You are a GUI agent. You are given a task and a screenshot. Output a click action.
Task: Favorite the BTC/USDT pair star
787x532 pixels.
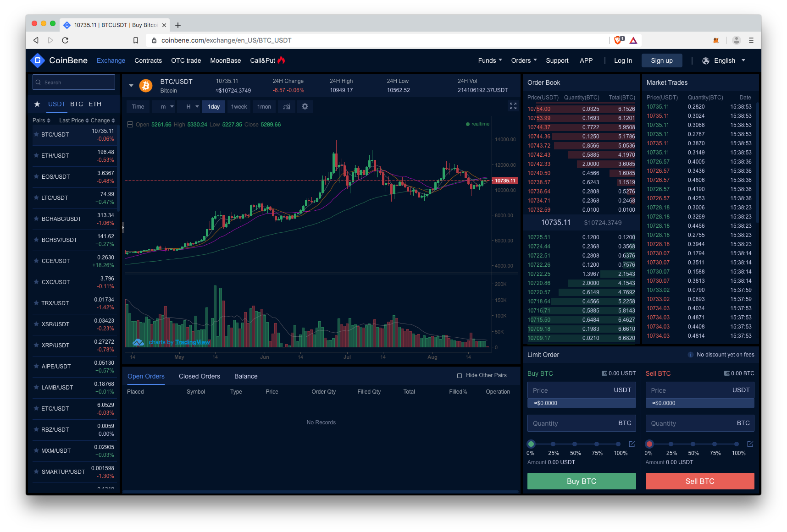click(36, 134)
